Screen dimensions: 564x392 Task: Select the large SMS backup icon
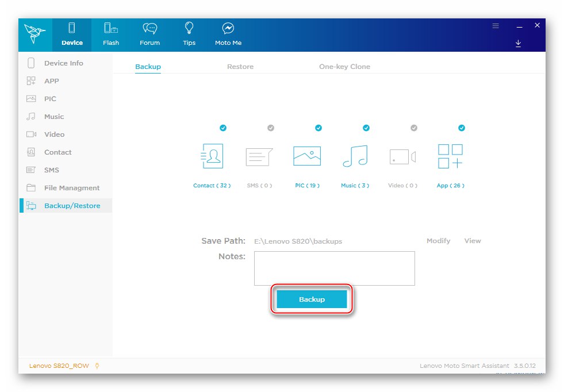259,157
